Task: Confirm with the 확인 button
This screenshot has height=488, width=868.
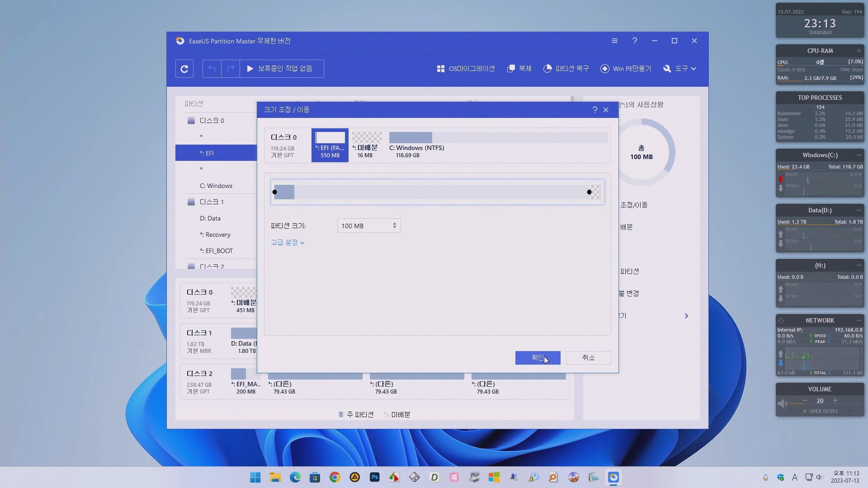Action: [x=538, y=358]
